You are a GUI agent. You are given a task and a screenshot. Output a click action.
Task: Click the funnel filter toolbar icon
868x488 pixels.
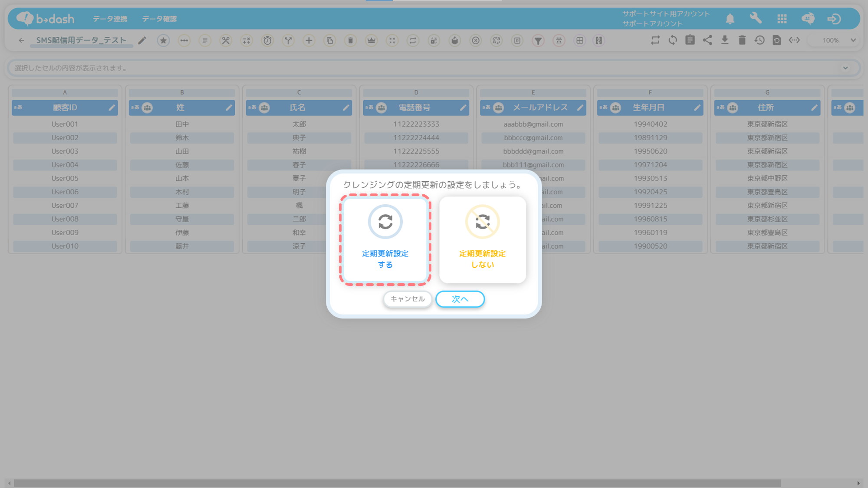coord(538,40)
